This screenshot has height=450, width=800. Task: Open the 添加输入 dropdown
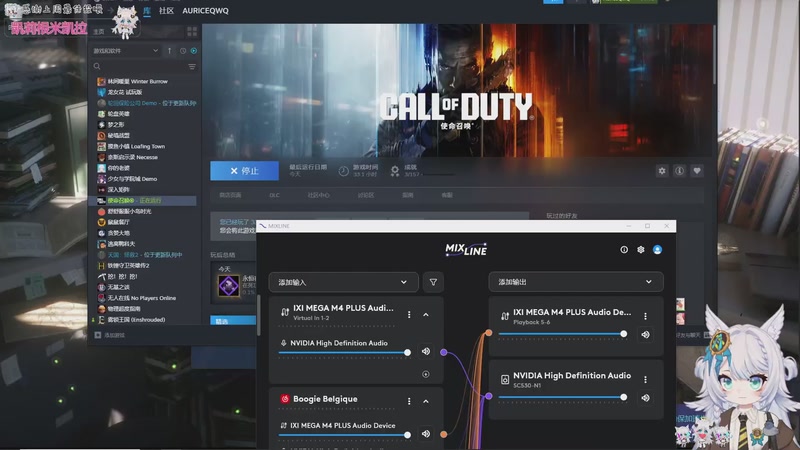(x=343, y=282)
